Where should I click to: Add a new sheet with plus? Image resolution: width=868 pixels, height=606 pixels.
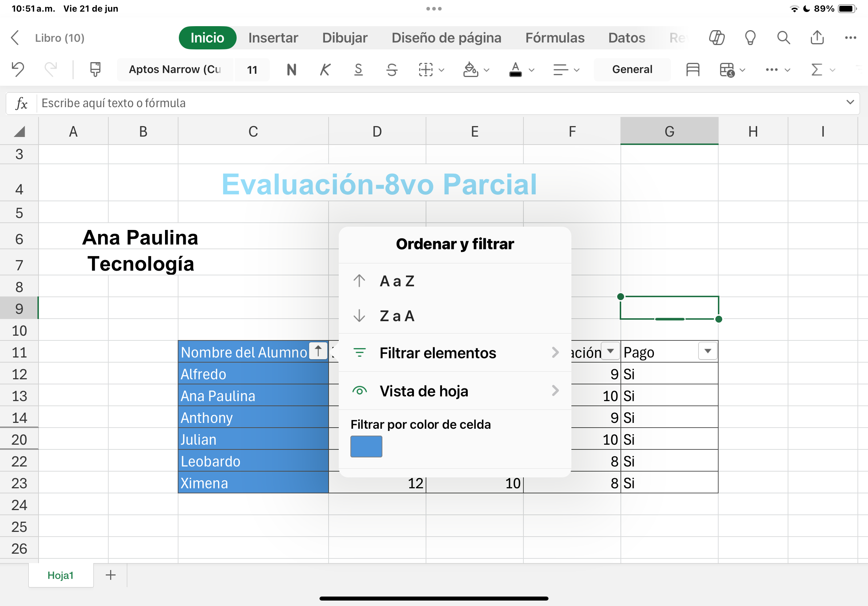(x=110, y=575)
